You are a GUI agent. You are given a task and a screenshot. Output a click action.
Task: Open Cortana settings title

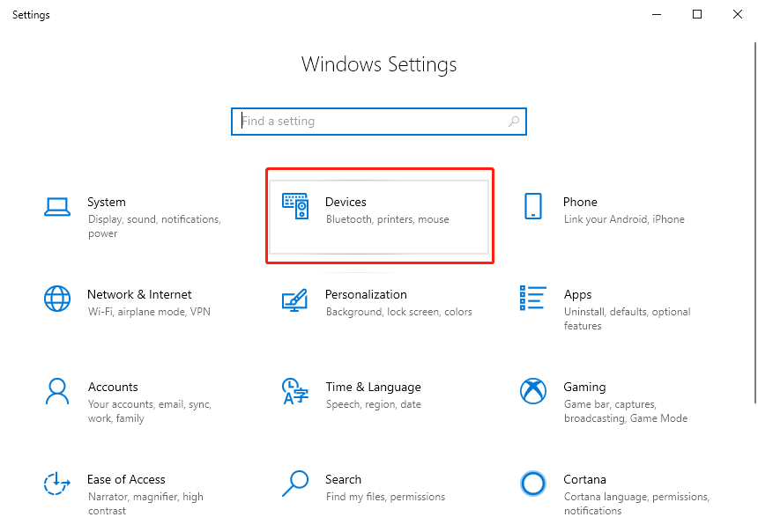(584, 479)
